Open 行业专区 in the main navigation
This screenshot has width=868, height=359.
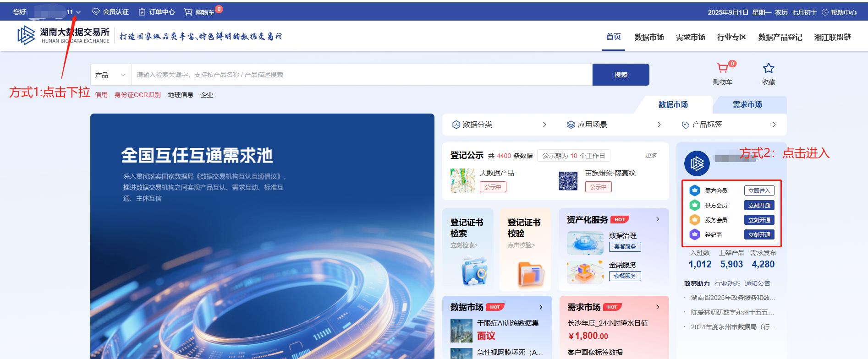731,37
